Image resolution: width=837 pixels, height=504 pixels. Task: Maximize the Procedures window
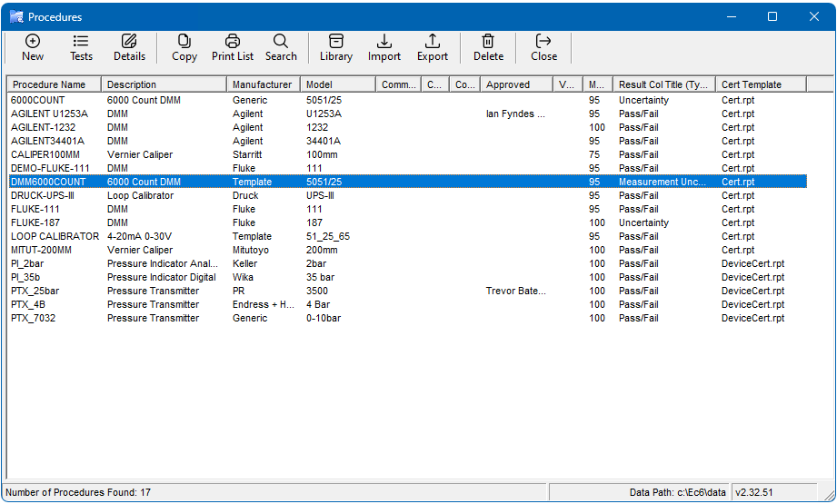tap(772, 16)
